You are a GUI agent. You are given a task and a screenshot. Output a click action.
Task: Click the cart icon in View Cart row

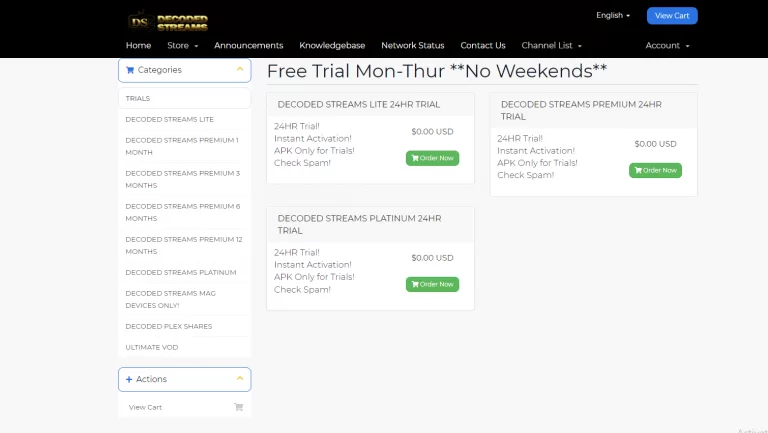(239, 407)
